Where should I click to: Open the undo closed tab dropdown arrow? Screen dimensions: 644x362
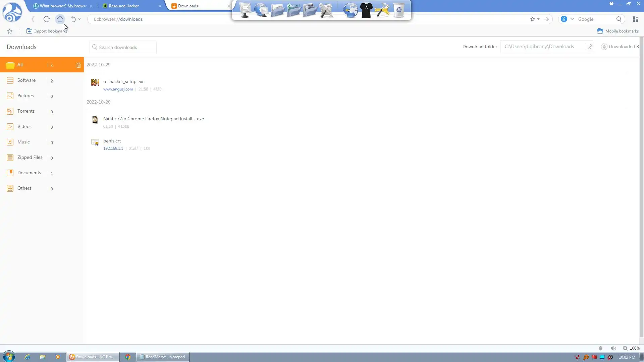(x=79, y=19)
